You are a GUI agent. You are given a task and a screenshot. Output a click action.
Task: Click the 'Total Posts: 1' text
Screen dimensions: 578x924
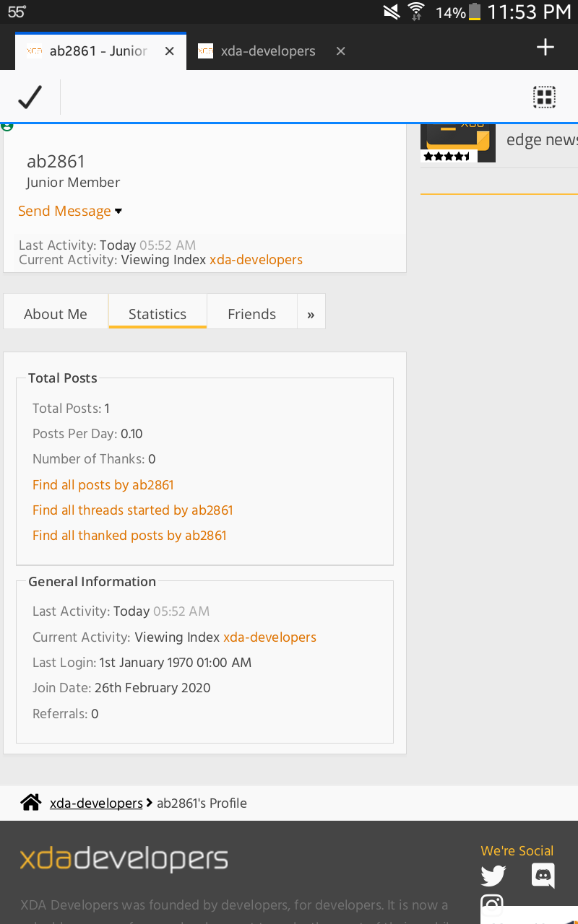point(71,409)
